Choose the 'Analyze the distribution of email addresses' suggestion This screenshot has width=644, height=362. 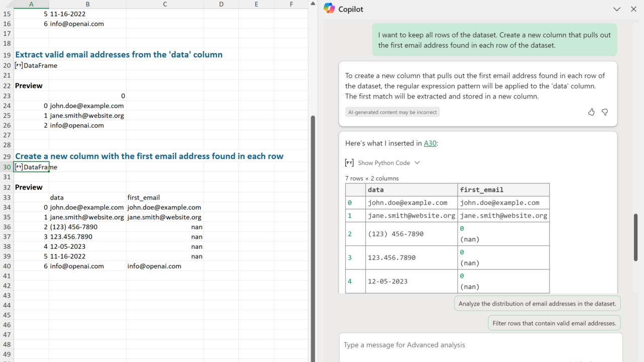click(537, 304)
